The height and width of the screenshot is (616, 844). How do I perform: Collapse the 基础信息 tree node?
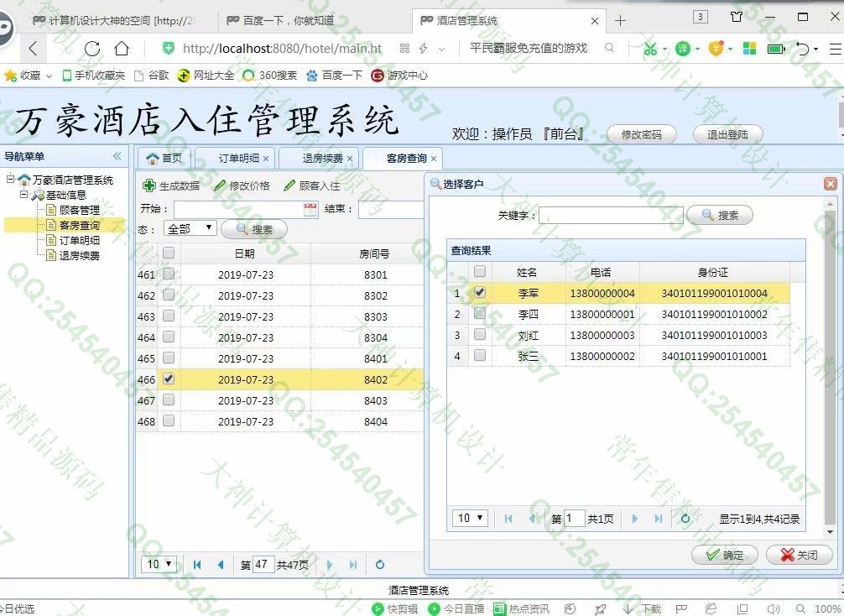coord(24,195)
